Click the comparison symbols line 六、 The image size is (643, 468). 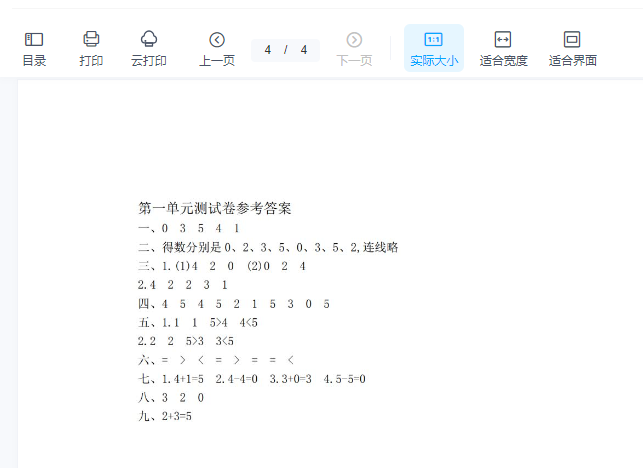[x=216, y=359]
